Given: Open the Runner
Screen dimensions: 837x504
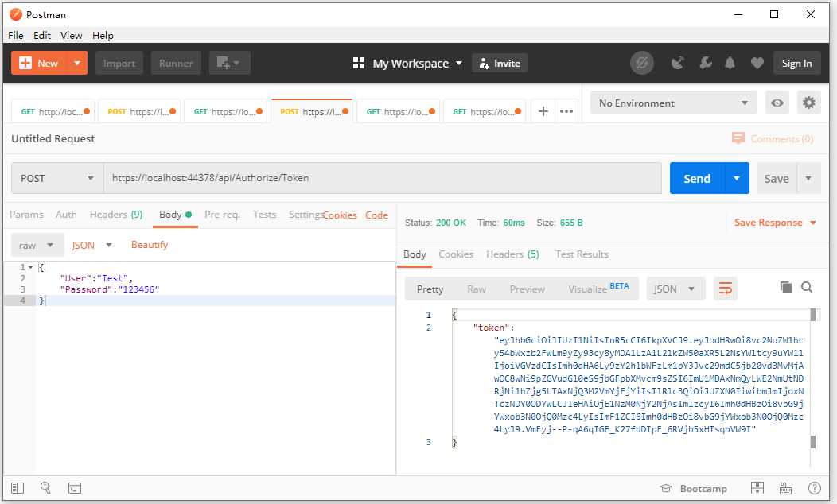Looking at the screenshot, I should click(176, 64).
